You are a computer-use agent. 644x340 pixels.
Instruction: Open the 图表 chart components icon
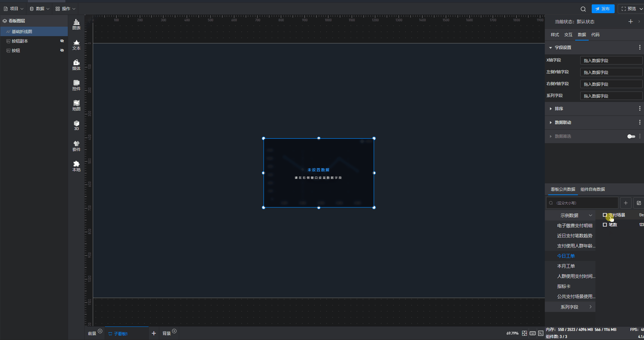tap(76, 24)
